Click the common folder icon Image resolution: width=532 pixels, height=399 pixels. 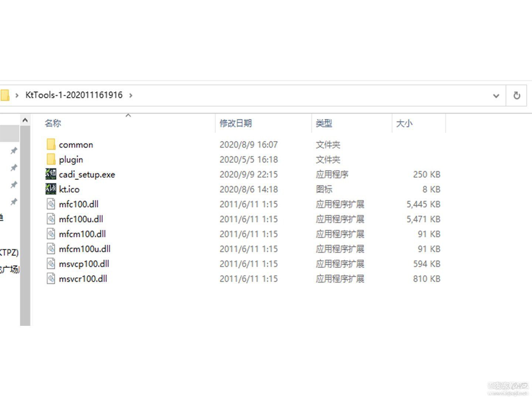pos(51,144)
